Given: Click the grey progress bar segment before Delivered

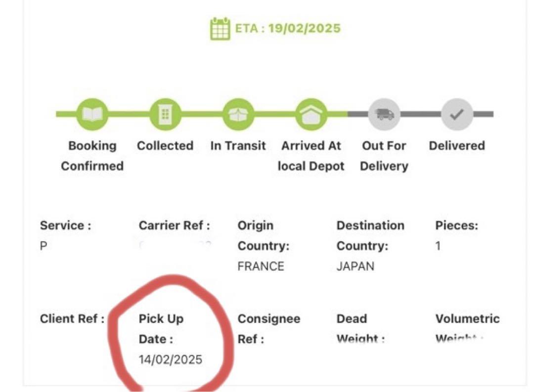Looking at the screenshot, I should click(421, 114).
